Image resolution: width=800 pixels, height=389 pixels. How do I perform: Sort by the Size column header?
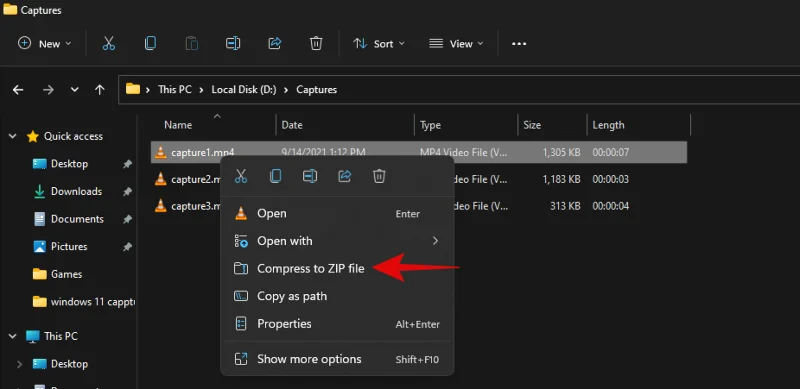(x=532, y=125)
